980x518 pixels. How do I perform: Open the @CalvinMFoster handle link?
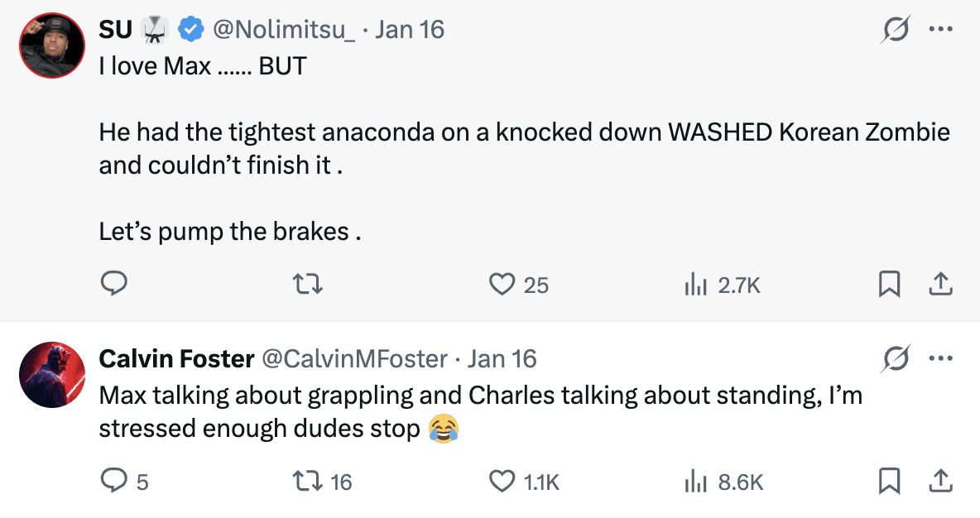pyautogui.click(x=355, y=358)
